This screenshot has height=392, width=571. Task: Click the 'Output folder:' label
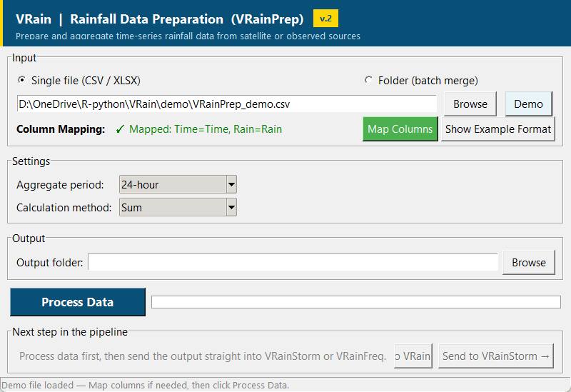point(50,262)
